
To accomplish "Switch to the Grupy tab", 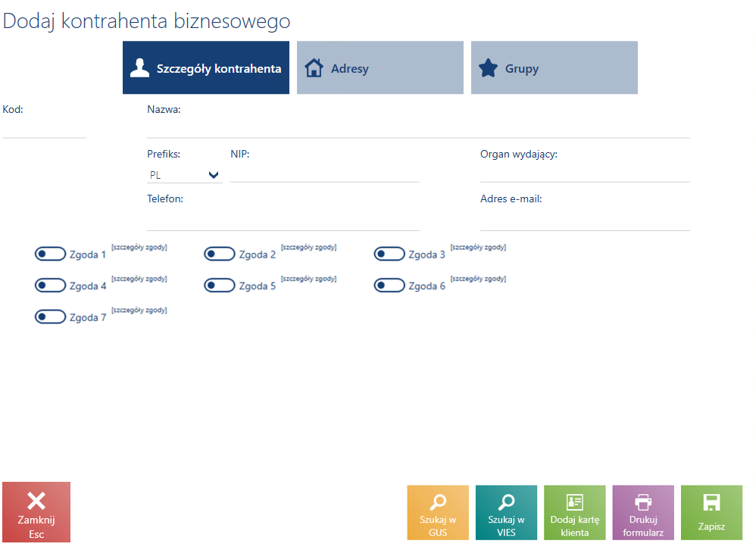I will coord(554,67).
